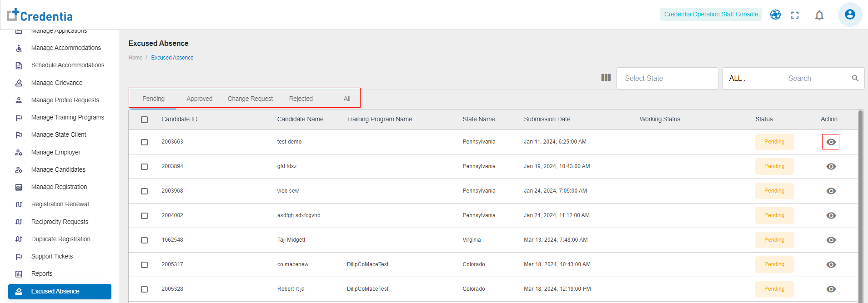Click the table vertical scrollbar

[860, 204]
